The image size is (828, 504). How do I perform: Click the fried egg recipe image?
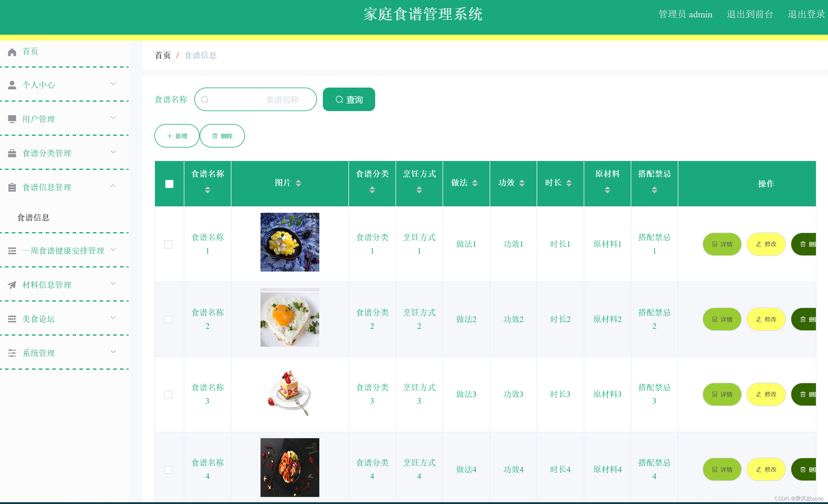click(289, 317)
